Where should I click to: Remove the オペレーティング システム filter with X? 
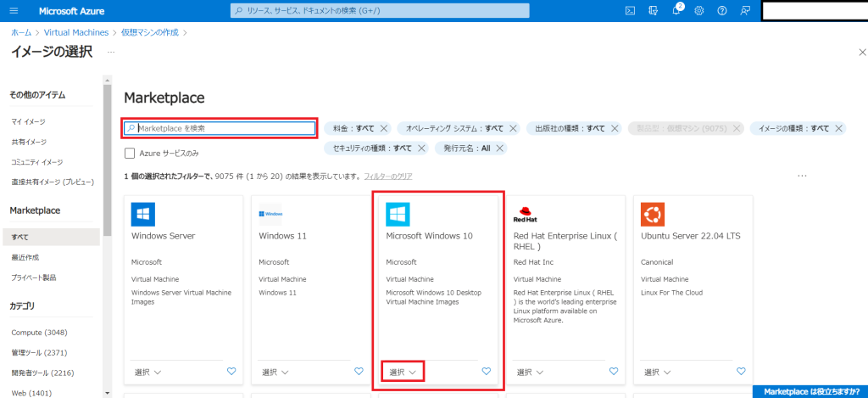(513, 129)
